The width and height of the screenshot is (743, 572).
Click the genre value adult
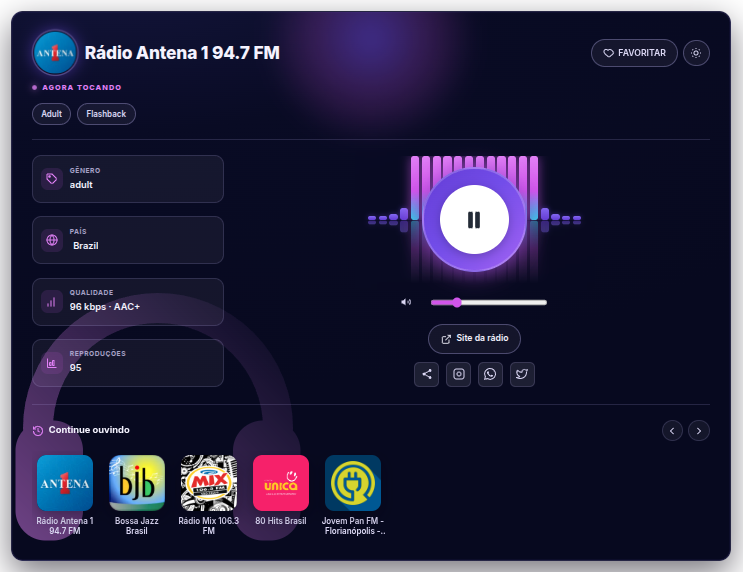pyautogui.click(x=81, y=185)
